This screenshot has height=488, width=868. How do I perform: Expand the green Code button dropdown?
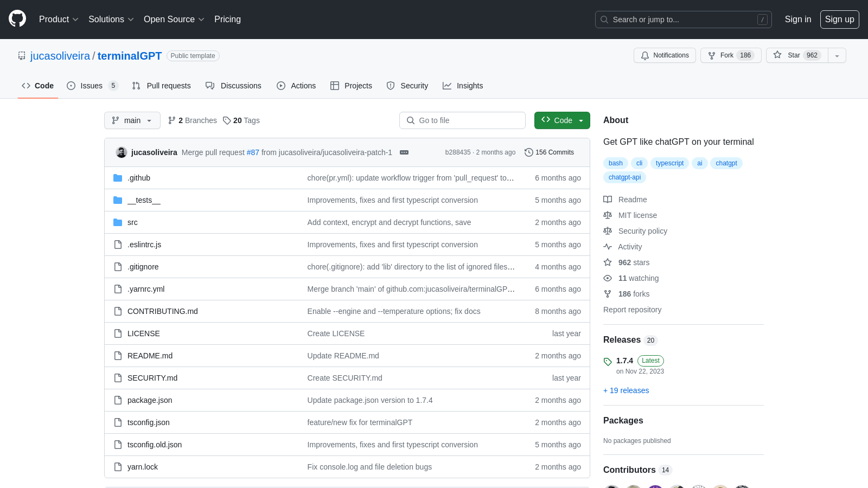[x=562, y=120]
